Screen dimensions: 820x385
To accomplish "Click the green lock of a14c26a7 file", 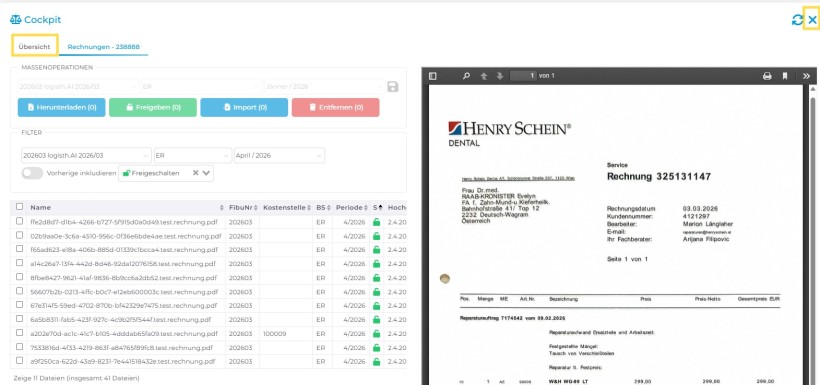I will click(376, 264).
